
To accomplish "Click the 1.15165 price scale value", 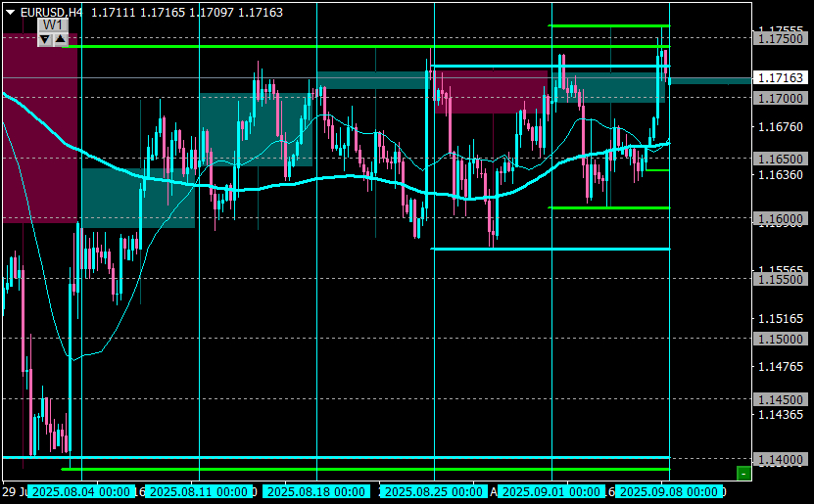I will coord(781,319).
